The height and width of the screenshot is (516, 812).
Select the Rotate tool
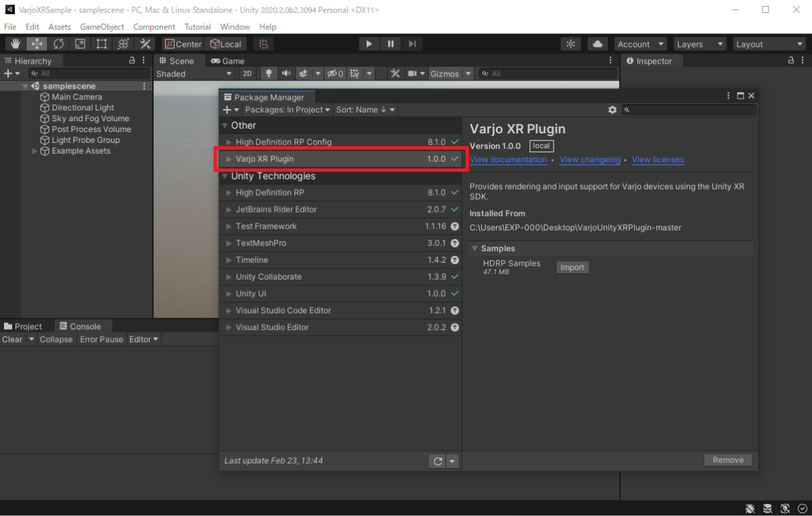click(x=59, y=44)
